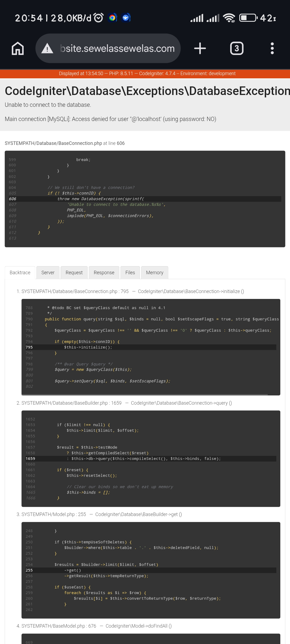Tap the battery indicator icon
The width and height of the screenshot is (290, 644).
point(248,18)
